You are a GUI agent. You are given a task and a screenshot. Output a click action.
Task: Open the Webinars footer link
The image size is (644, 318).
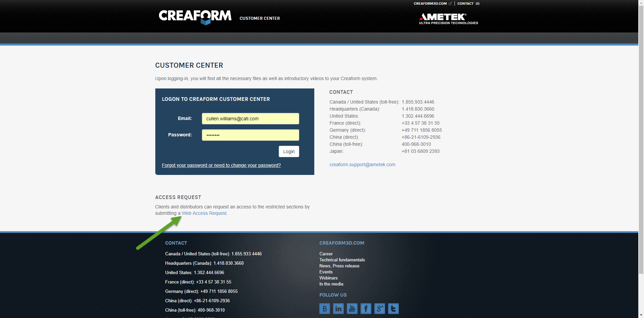point(328,278)
